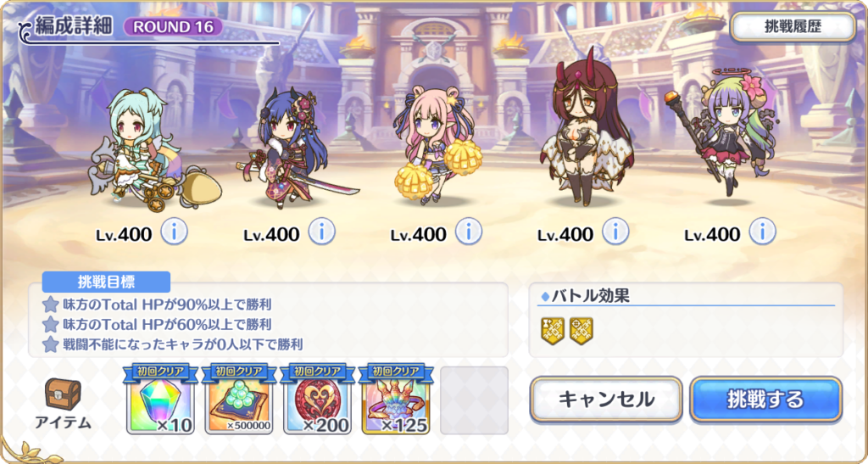868x464 pixels.
Task: Tap the red coin x200 reward
Action: (x=317, y=400)
